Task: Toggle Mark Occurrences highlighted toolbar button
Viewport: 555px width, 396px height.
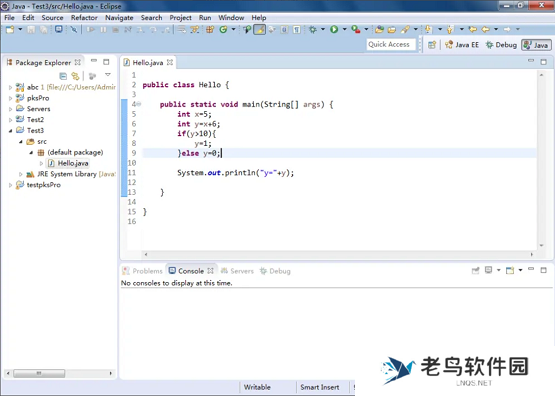Action: [x=259, y=29]
